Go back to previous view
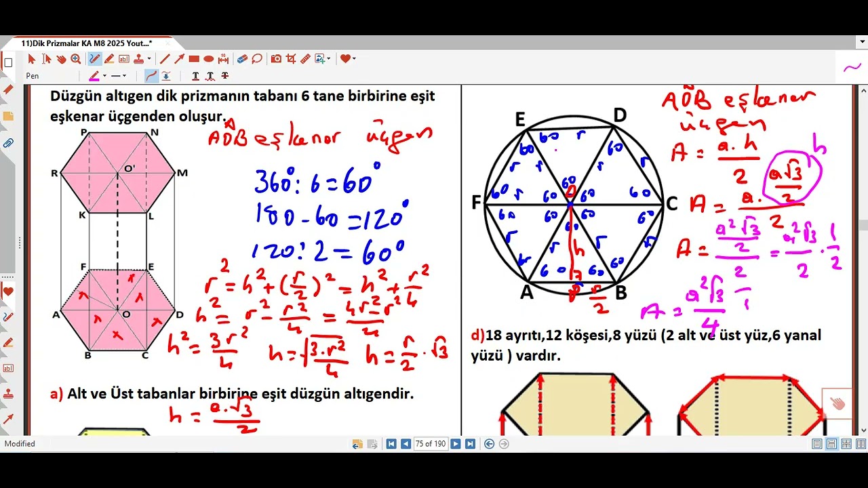Image resolution: width=868 pixels, height=488 pixels. [x=490, y=444]
